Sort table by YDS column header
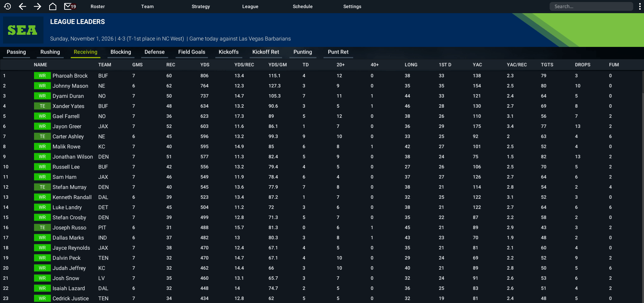Image resolution: width=644 pixels, height=303 pixels. coord(205,65)
